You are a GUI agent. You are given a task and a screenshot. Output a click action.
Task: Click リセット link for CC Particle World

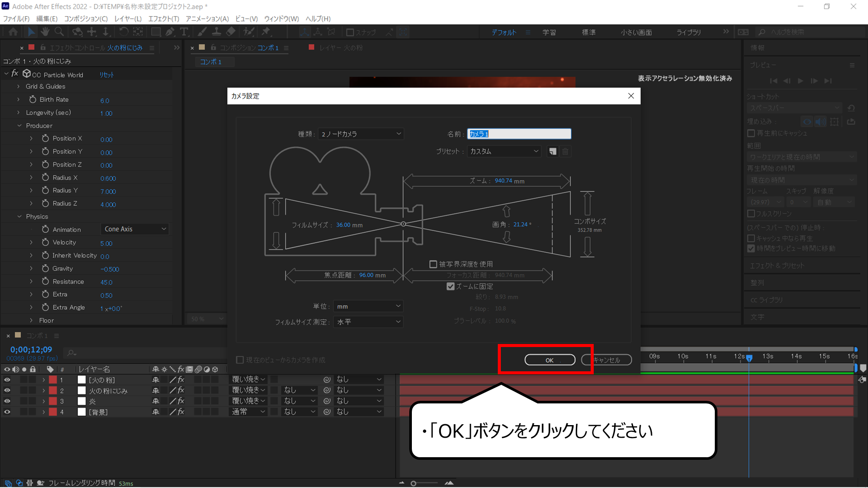point(106,75)
